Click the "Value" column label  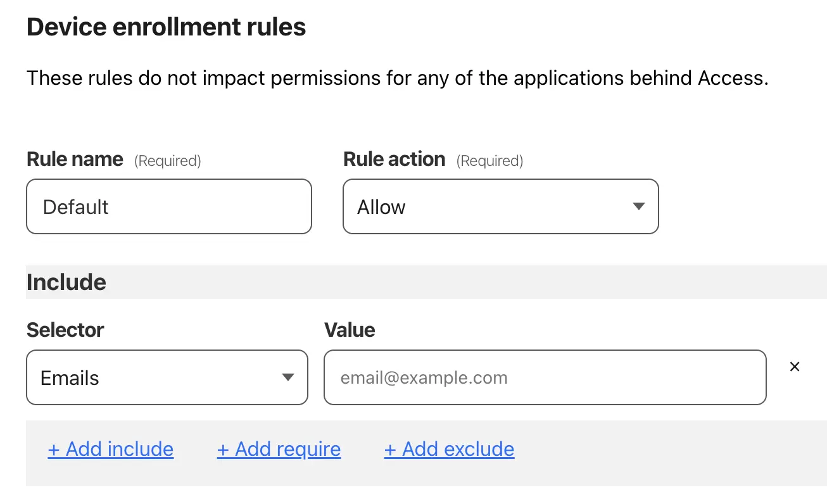pos(350,330)
